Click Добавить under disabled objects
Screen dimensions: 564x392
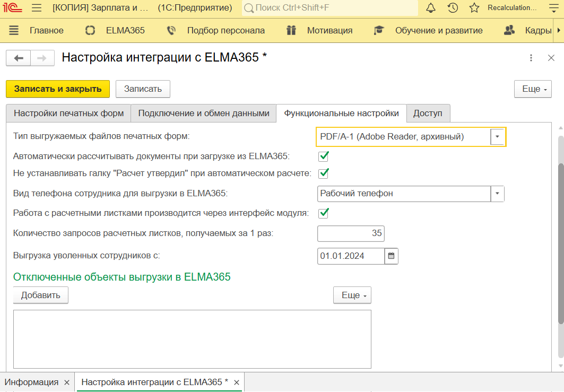[x=41, y=295]
